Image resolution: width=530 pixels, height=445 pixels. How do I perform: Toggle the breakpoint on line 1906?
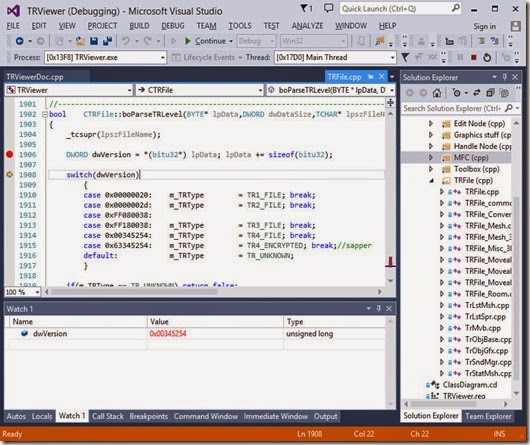(x=9, y=154)
